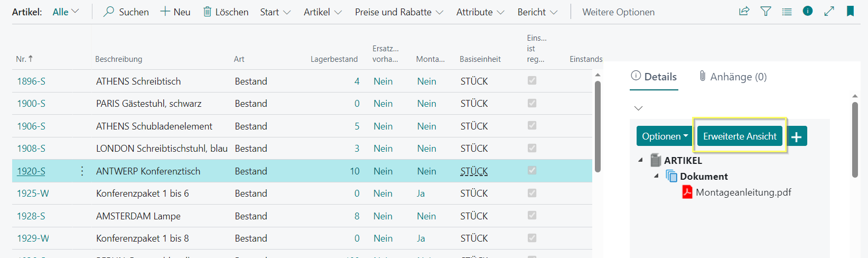Open item link 1900-S
868x258 pixels.
point(31,104)
